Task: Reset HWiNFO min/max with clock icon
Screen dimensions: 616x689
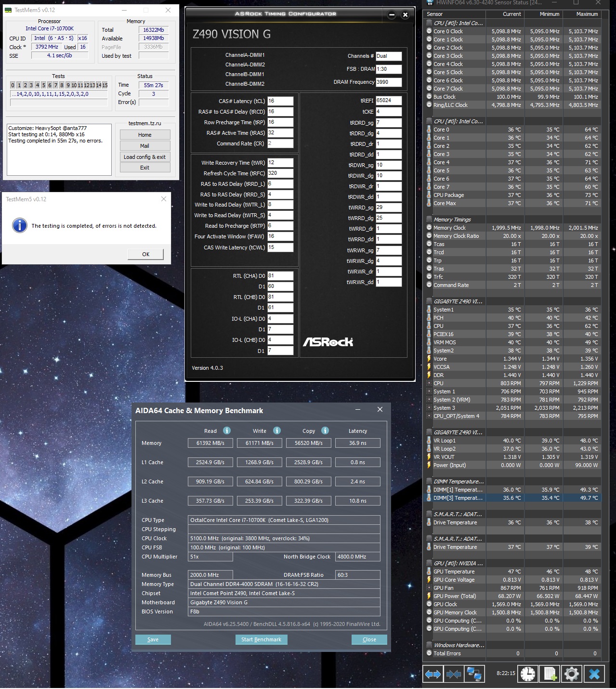Action: (x=528, y=674)
